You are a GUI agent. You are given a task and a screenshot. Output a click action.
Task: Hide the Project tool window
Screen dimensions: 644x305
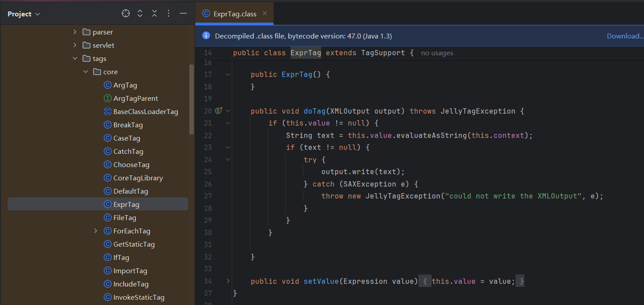(x=183, y=14)
